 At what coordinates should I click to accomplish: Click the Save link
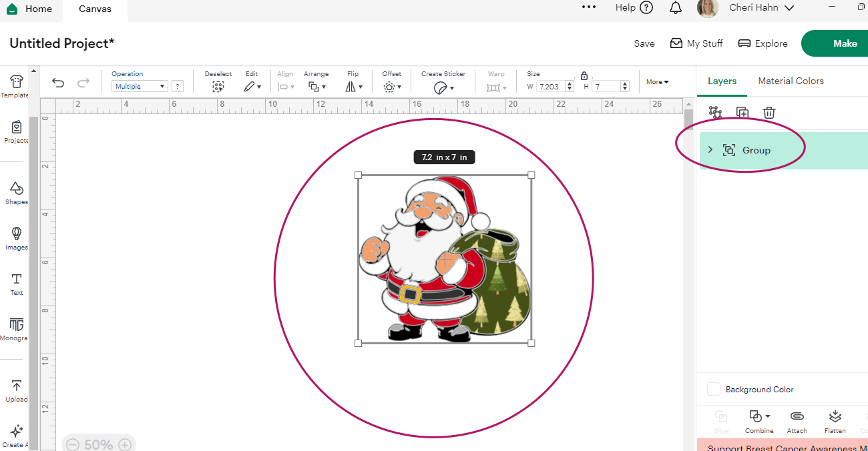644,43
